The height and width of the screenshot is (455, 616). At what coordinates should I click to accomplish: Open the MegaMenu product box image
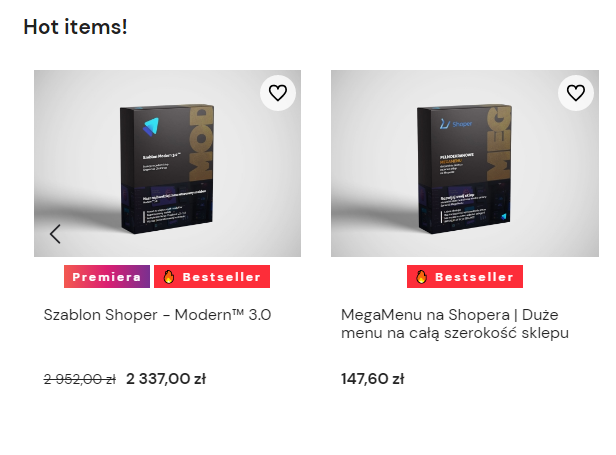[465, 163]
